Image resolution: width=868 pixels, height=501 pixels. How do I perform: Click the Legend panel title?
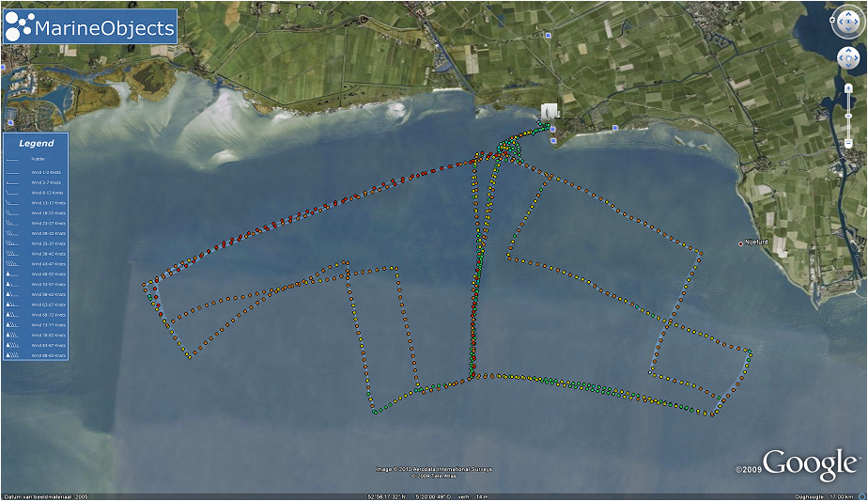[36, 143]
